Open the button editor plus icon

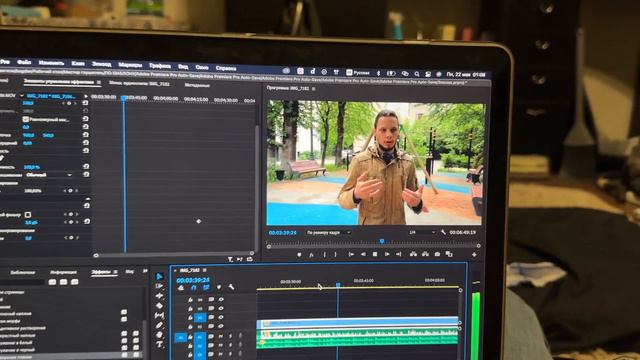(474, 254)
